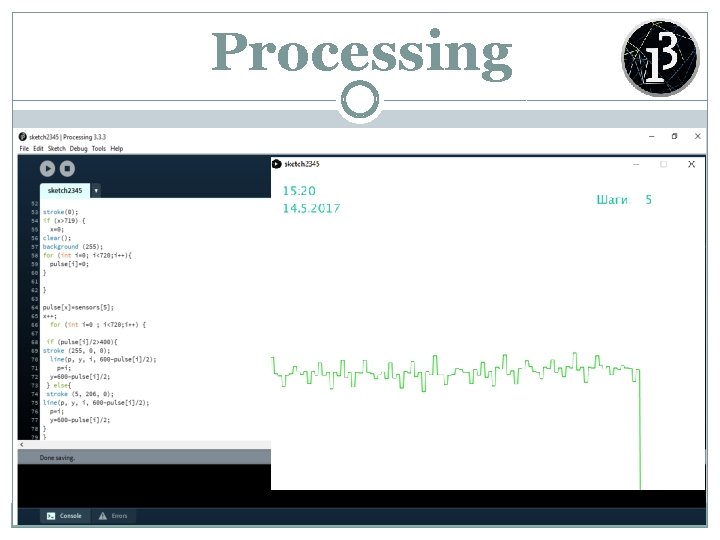Image resolution: width=720 pixels, height=540 pixels.
Task: Open the Edit menu
Action: pyautogui.click(x=38, y=148)
